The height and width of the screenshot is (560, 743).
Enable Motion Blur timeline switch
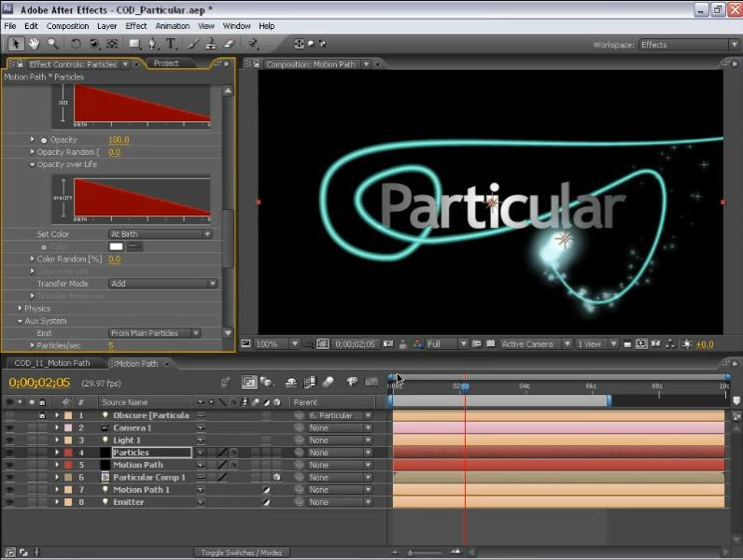pos(328,383)
